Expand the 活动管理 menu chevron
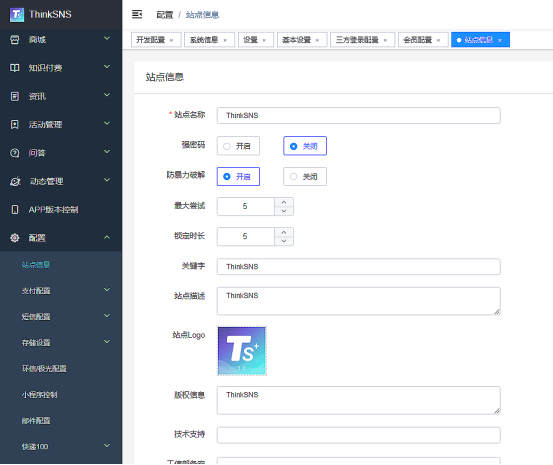Viewport: 553px width, 465px height. (107, 123)
